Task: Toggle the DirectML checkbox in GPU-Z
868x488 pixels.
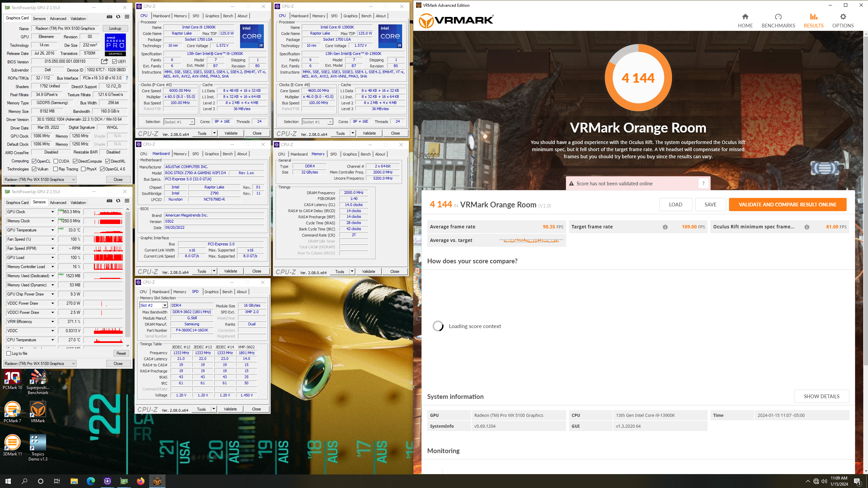Action: coord(107,161)
